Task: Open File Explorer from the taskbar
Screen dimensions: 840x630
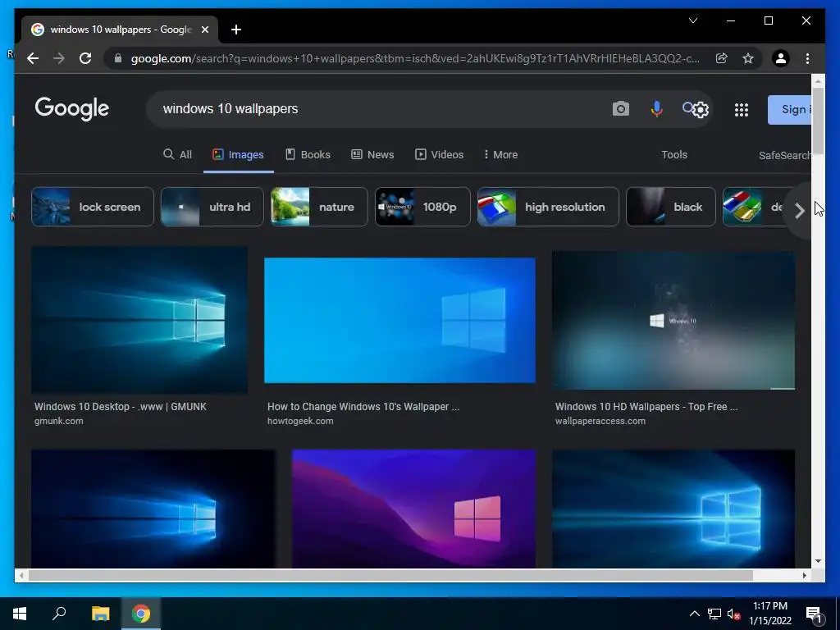Action: pos(100,614)
